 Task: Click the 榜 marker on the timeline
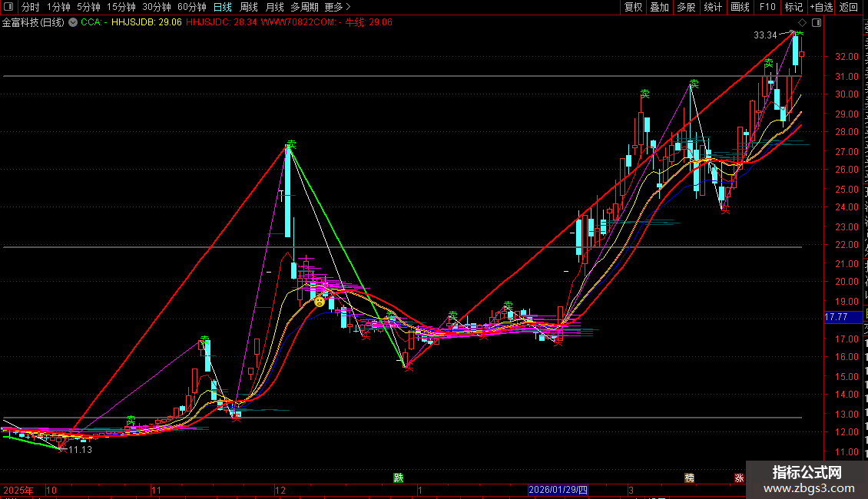pyautogui.click(x=689, y=478)
